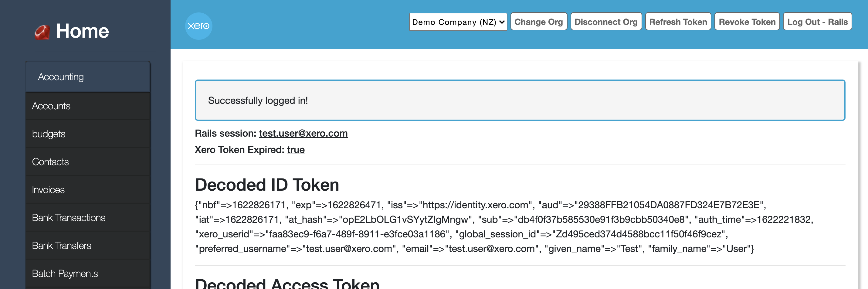Image resolution: width=868 pixels, height=289 pixels.
Task: Click the Disconnect Org button
Action: 606,22
